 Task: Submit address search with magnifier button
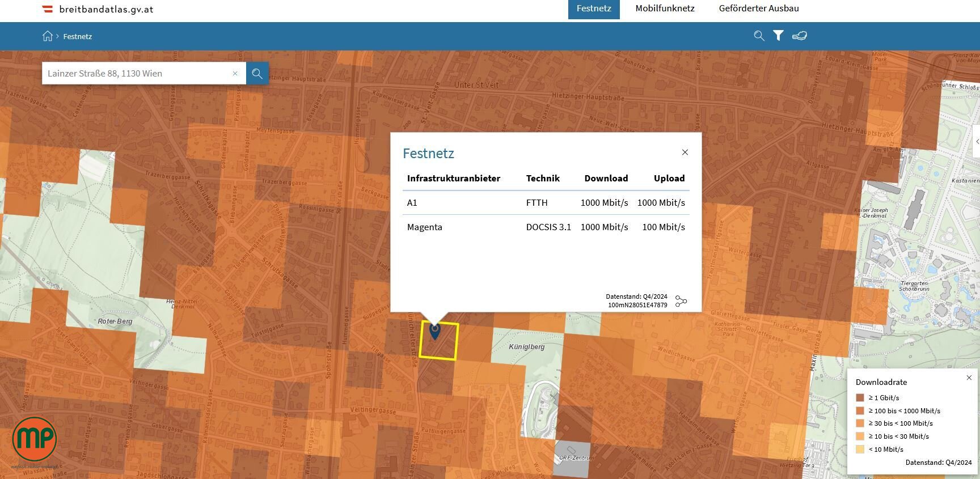click(x=257, y=73)
